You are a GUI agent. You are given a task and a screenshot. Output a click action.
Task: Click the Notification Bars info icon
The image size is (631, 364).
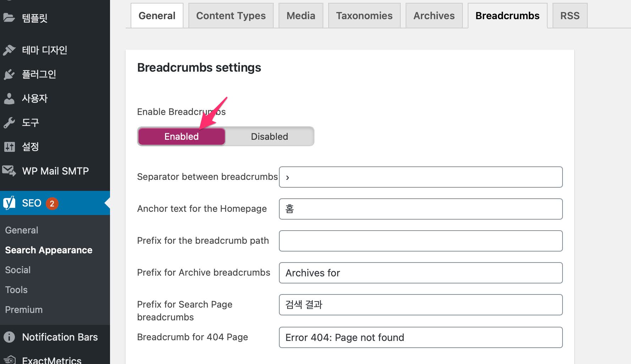(9, 337)
